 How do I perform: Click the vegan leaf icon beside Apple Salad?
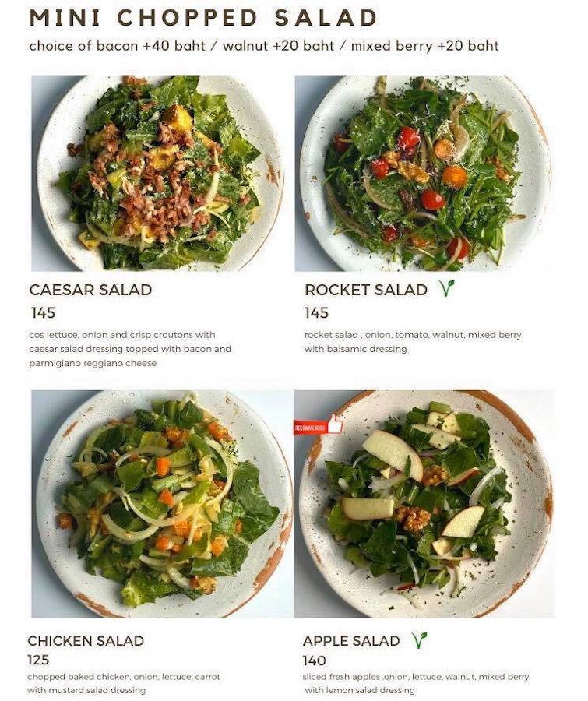coord(420,639)
